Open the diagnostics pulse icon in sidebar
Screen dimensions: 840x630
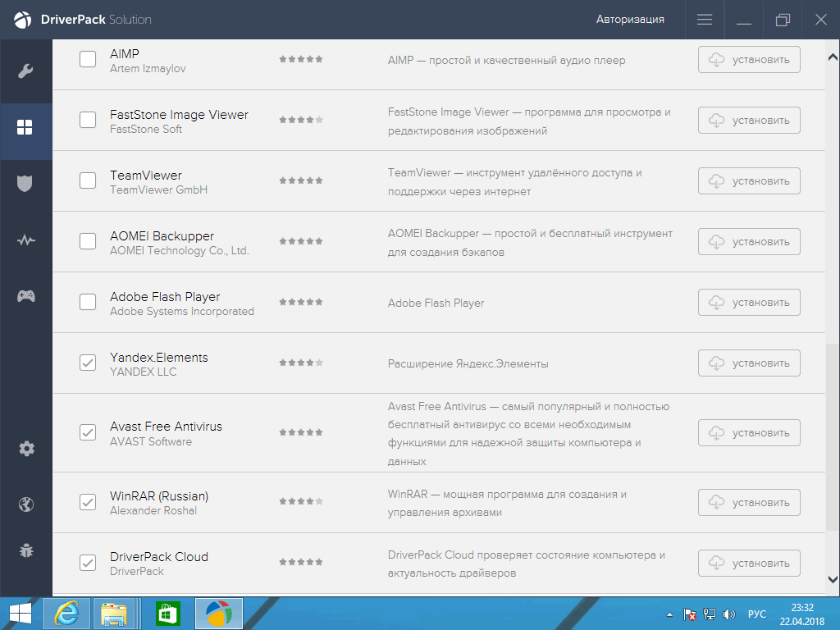click(25, 240)
